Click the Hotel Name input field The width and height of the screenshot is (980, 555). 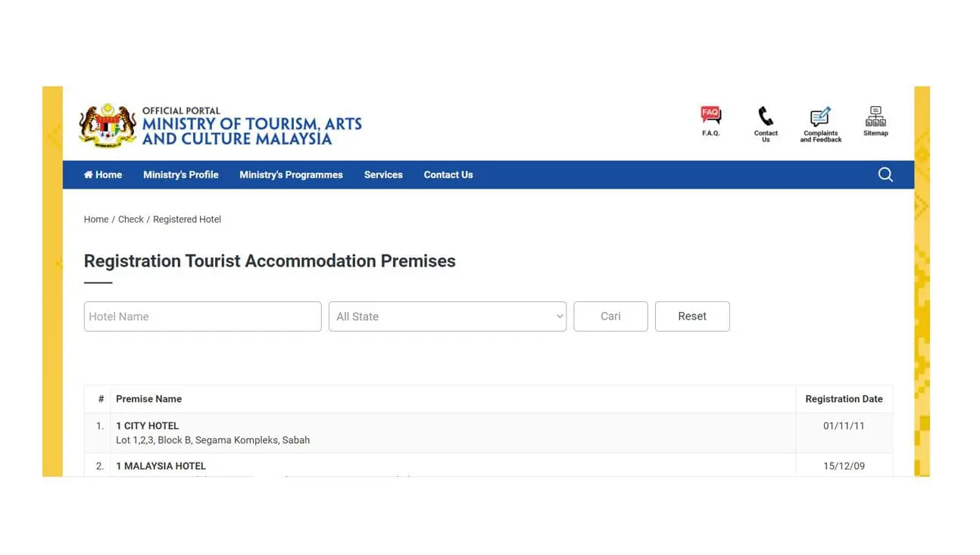tap(202, 316)
